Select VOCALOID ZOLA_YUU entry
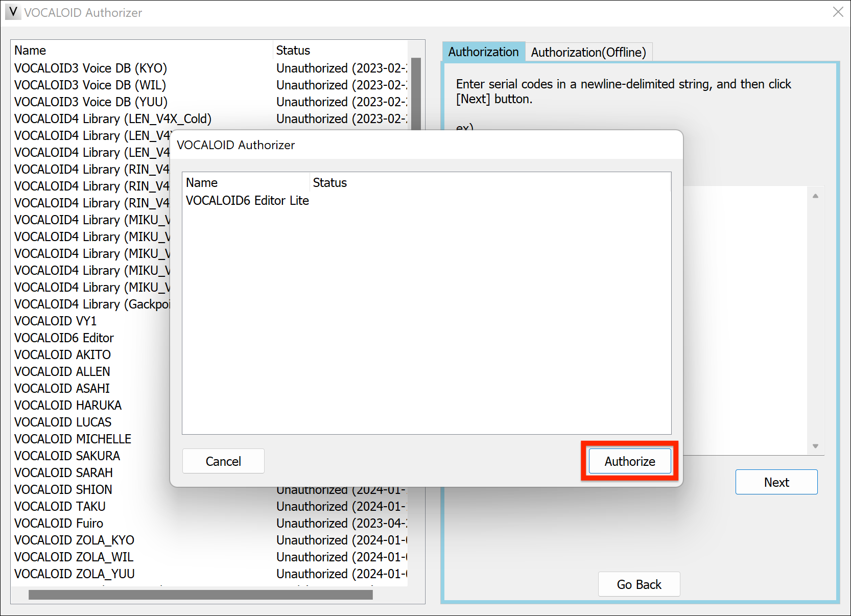 (74, 574)
